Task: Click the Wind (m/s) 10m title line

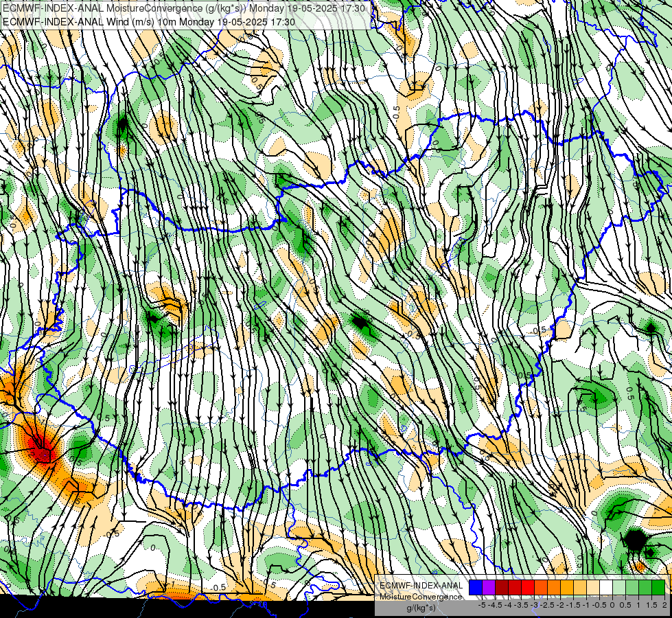Action: [x=148, y=22]
